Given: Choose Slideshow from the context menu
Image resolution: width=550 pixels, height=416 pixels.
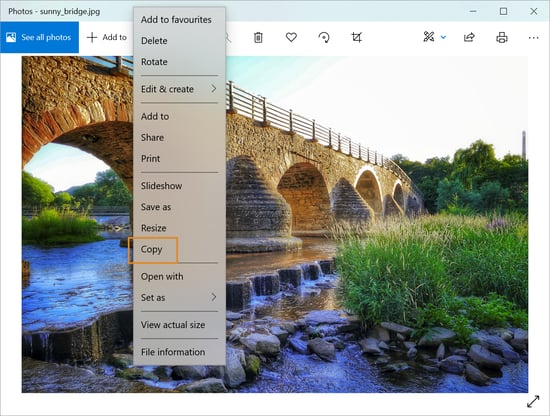Looking at the screenshot, I should tap(179, 186).
